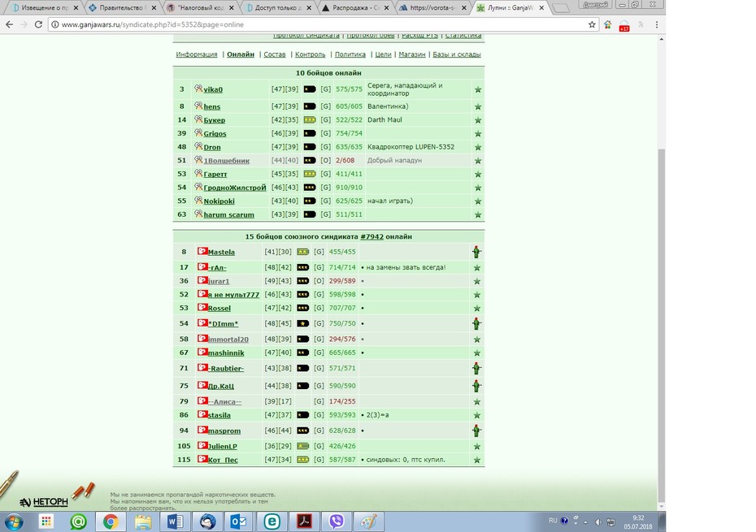Image resolution: width=756 pixels, height=532 pixels.
Task: Click the browser address bar
Action: coord(323,24)
